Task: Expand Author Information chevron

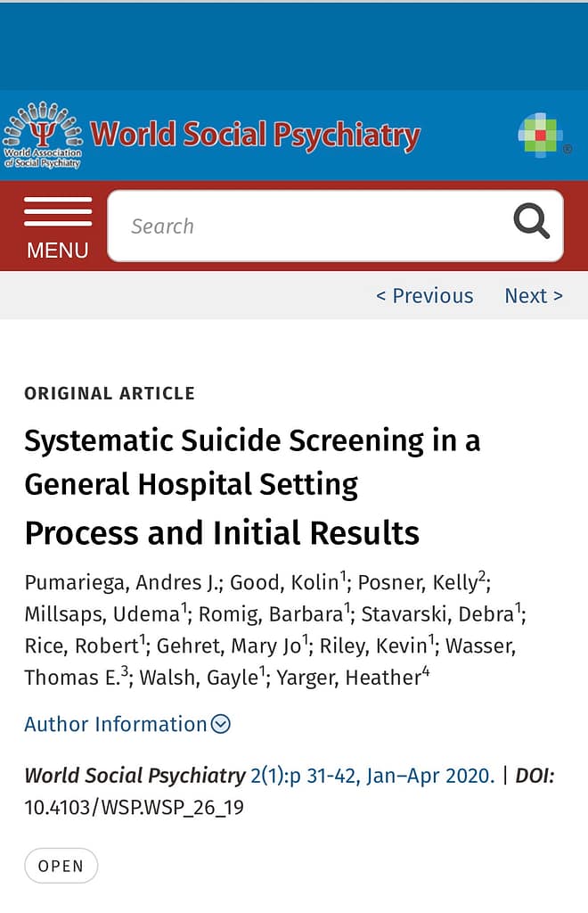Action: (221, 724)
